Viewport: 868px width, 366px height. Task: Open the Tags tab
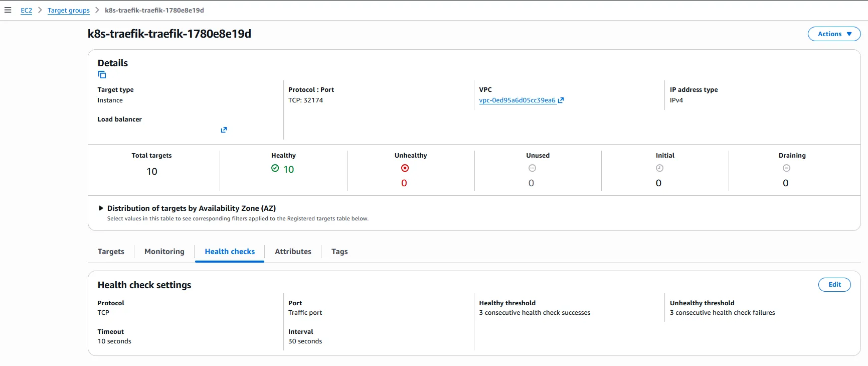[339, 252]
